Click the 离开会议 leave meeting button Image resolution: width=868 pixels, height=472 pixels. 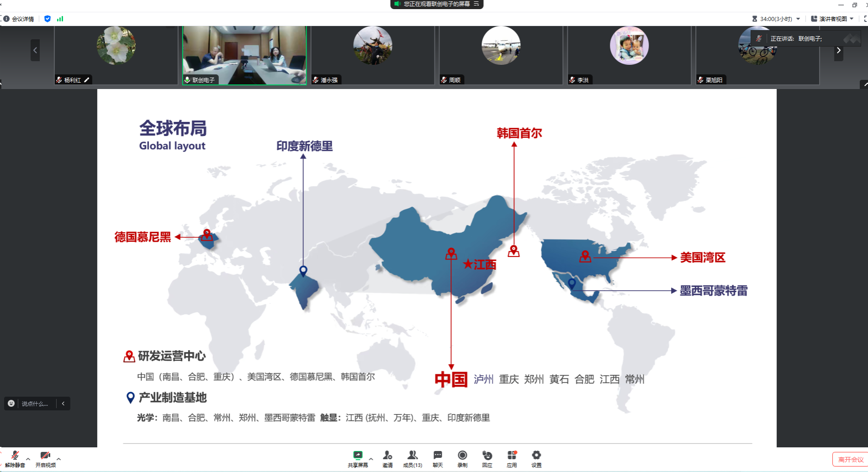[x=850, y=459]
